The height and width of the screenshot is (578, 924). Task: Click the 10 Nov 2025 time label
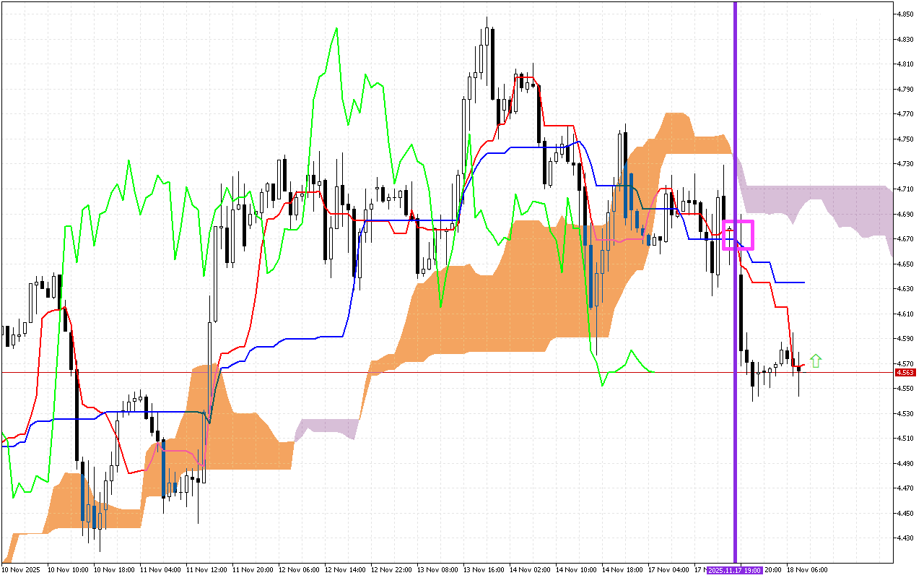(x=19, y=570)
